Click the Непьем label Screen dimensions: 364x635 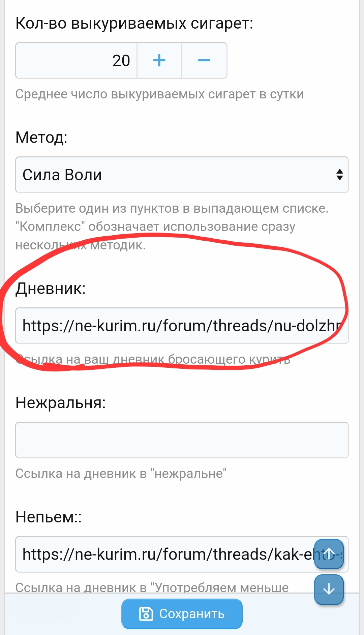point(49,517)
